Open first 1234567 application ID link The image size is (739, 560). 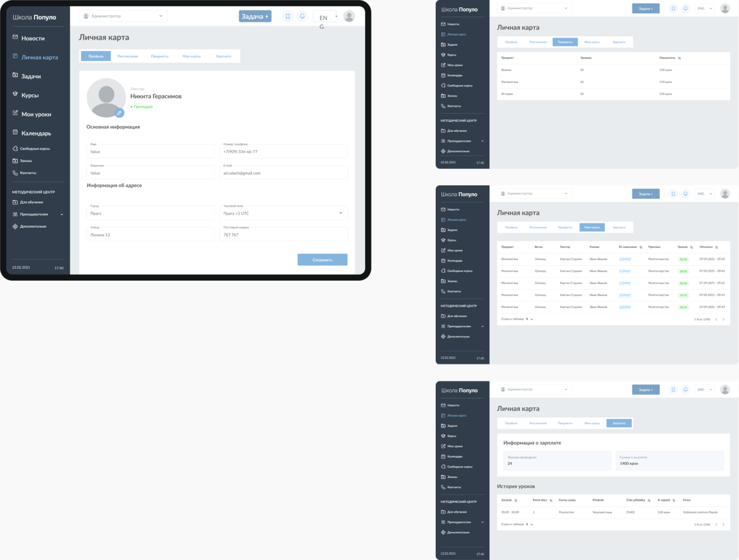coord(625,259)
